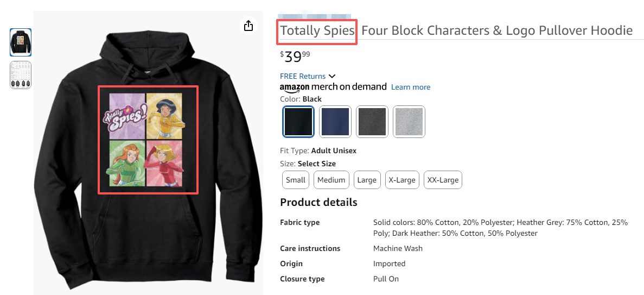The height and width of the screenshot is (295, 644).
Task: Click the $39.99 price
Action: tap(295, 57)
